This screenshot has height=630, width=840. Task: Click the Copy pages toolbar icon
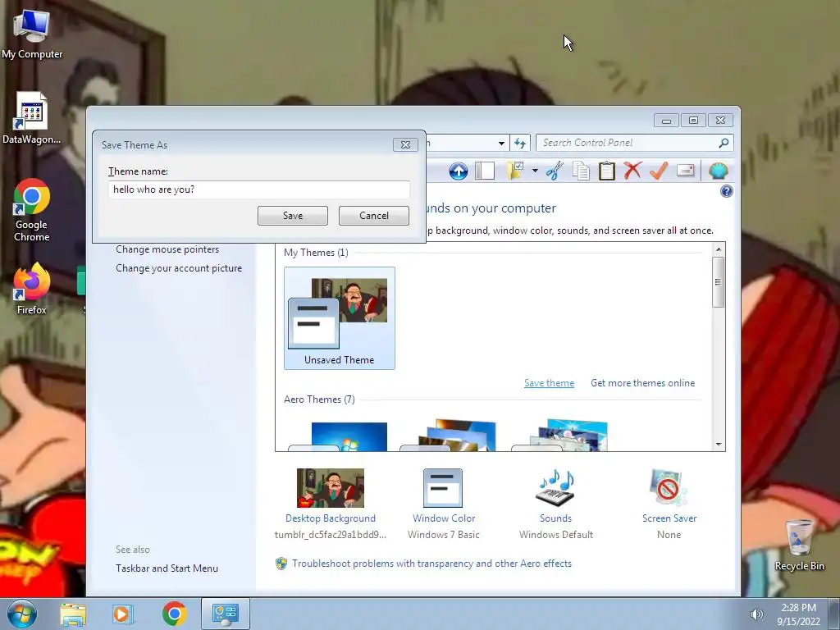point(581,171)
